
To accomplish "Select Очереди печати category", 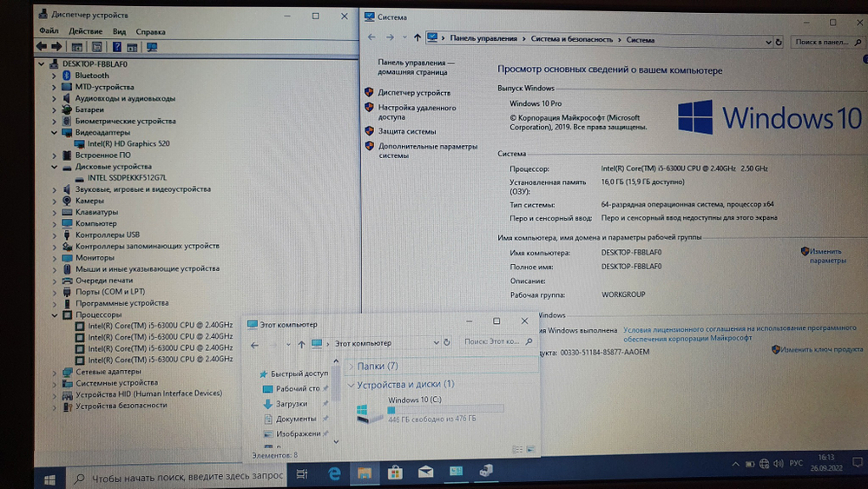I will click(104, 281).
